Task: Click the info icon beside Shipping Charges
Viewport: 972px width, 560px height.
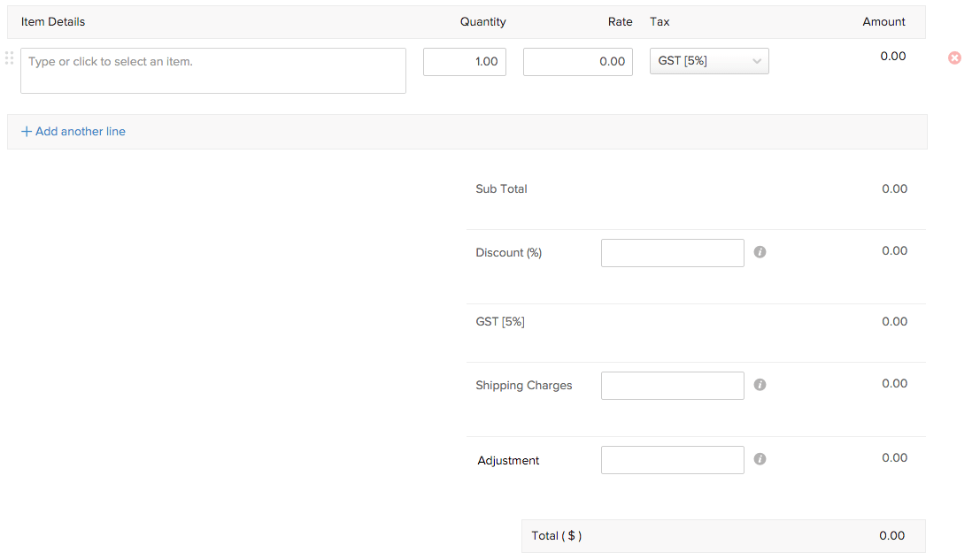Action: (x=760, y=385)
